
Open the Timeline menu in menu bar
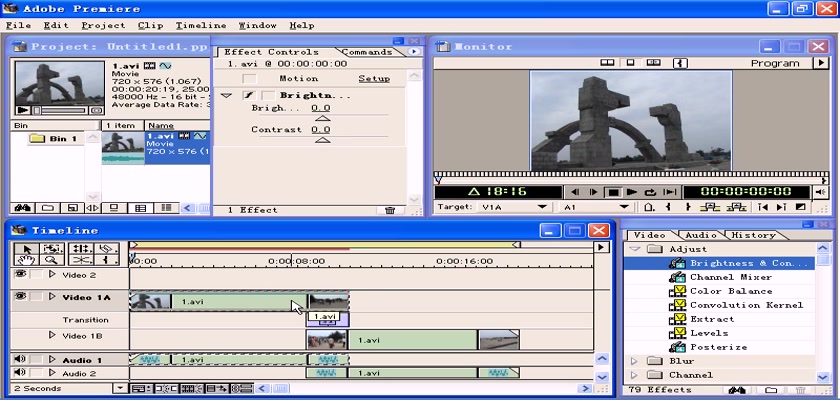click(201, 25)
